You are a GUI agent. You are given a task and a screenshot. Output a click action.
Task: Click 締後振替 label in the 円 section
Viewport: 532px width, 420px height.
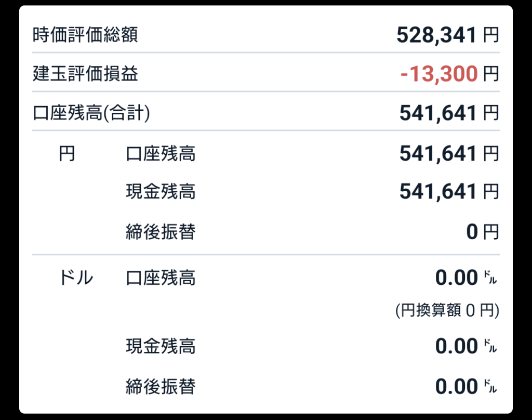tap(161, 231)
